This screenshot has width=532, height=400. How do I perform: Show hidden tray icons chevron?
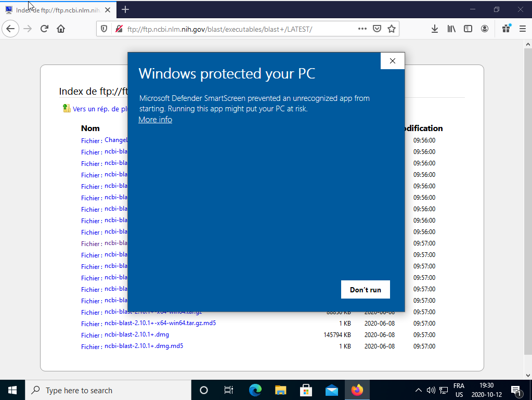pyautogui.click(x=419, y=390)
